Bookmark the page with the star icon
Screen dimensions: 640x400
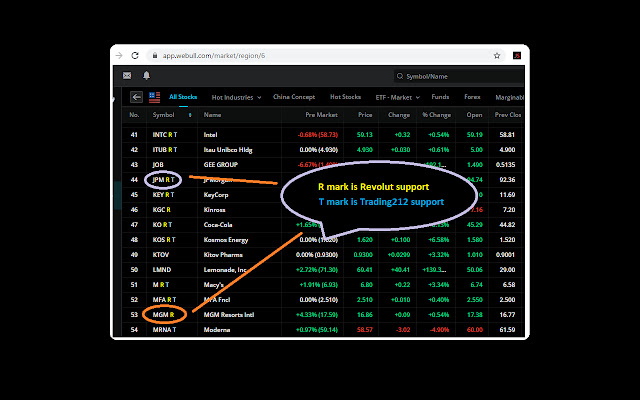[497, 56]
